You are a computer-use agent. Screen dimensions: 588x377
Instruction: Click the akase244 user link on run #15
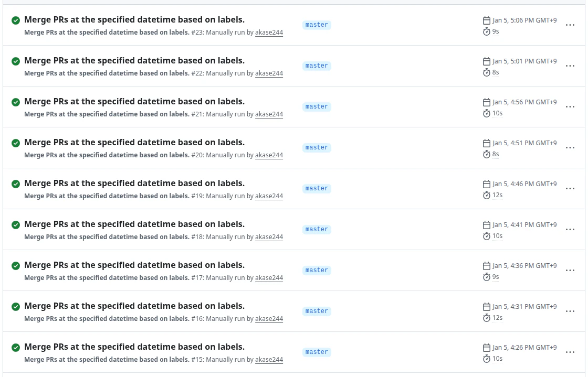(269, 360)
